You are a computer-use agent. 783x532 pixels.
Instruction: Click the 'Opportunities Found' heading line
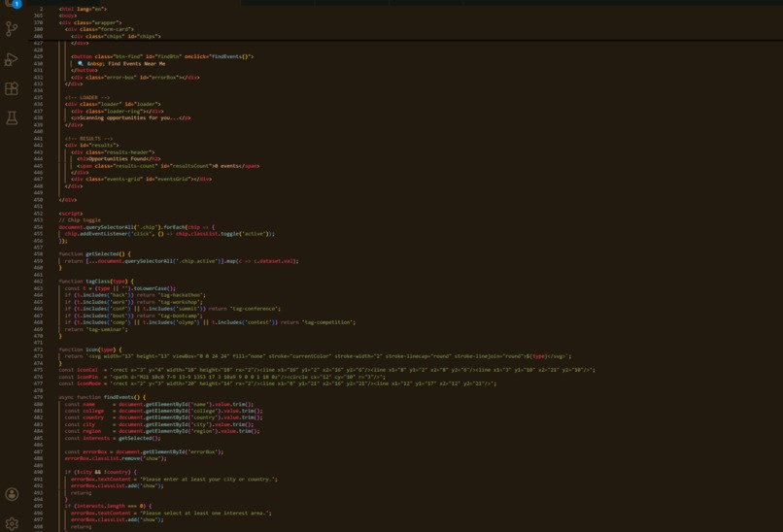pos(119,158)
